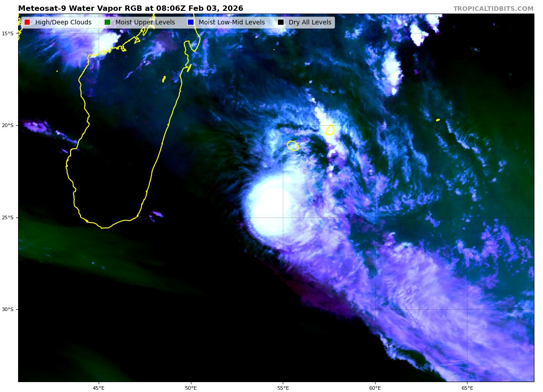Click the blue Moist Low-Mid Levels swatch
The image size is (543, 392).
coord(191,22)
